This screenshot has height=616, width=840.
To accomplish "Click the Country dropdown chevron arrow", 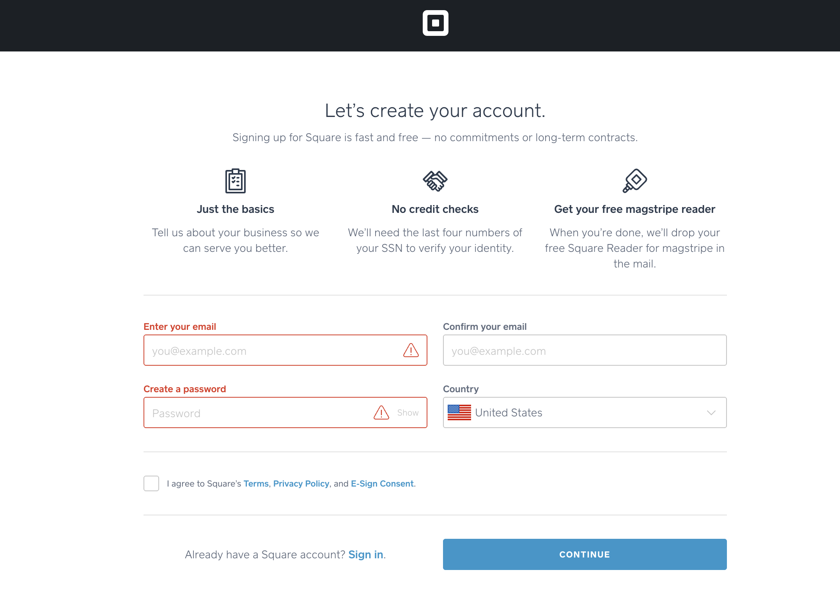I will tap(711, 412).
